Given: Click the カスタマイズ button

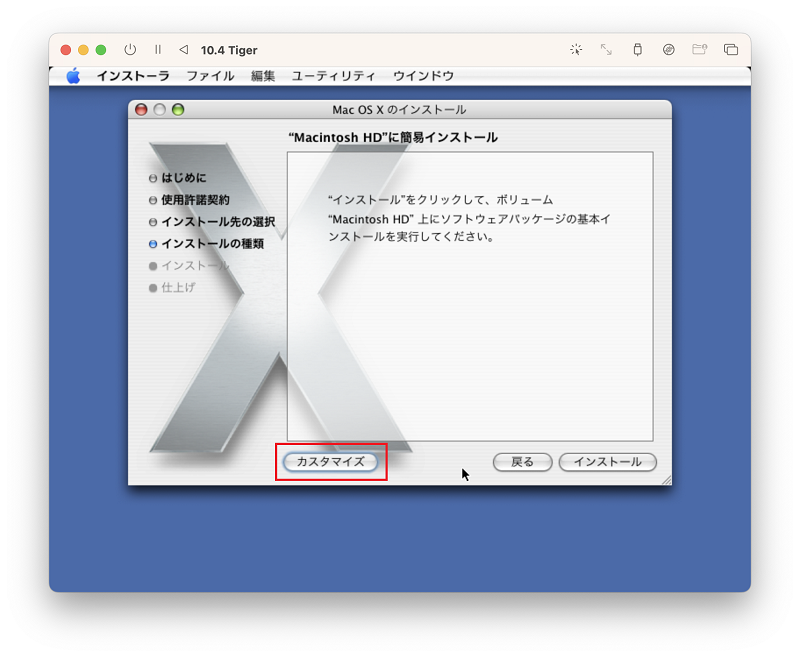Looking at the screenshot, I should (x=331, y=462).
